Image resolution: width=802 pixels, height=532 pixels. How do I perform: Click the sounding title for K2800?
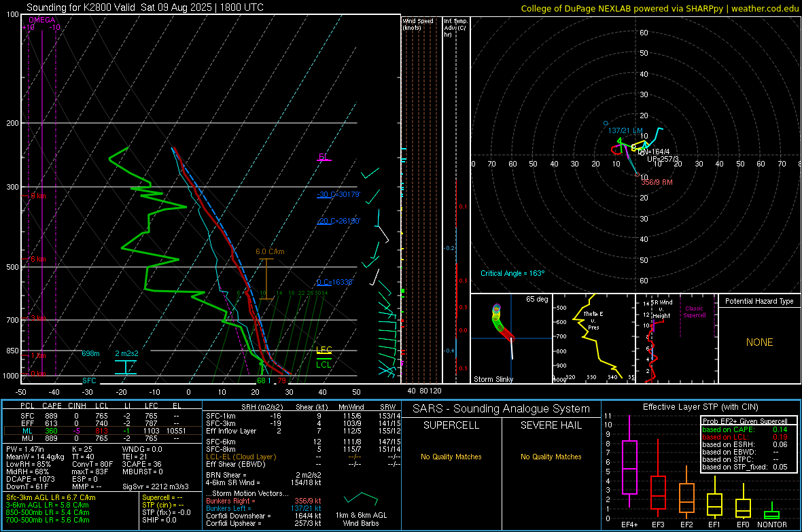(x=145, y=7)
